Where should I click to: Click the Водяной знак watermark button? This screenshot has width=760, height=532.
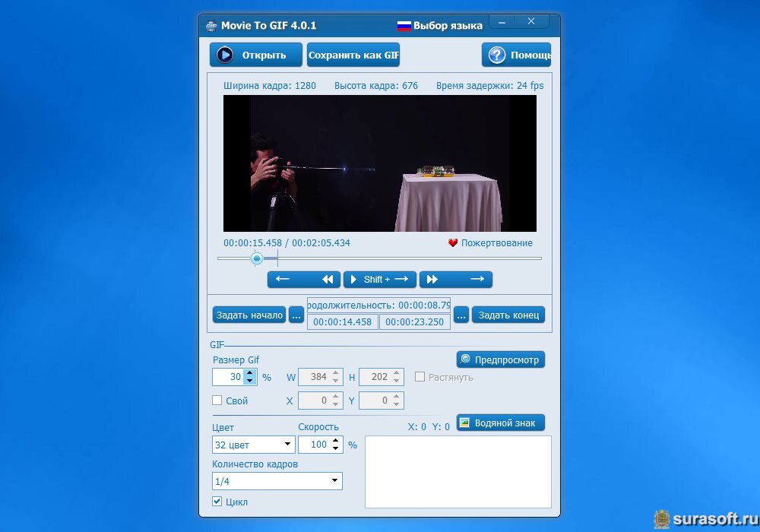coord(501,423)
